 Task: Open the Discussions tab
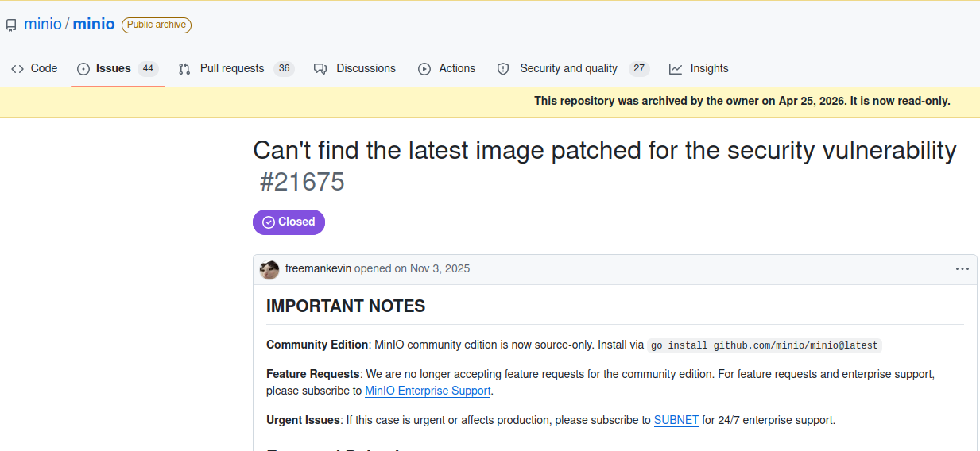[x=354, y=68]
